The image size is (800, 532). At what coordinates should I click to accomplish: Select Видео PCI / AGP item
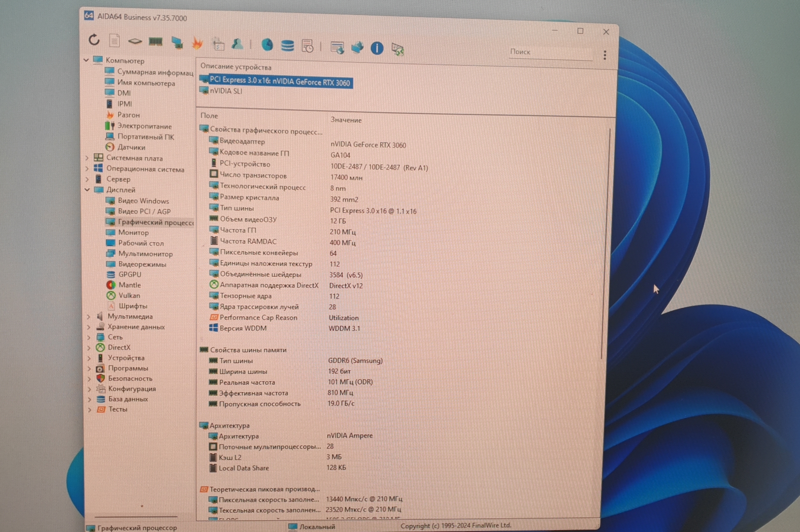[138, 211]
